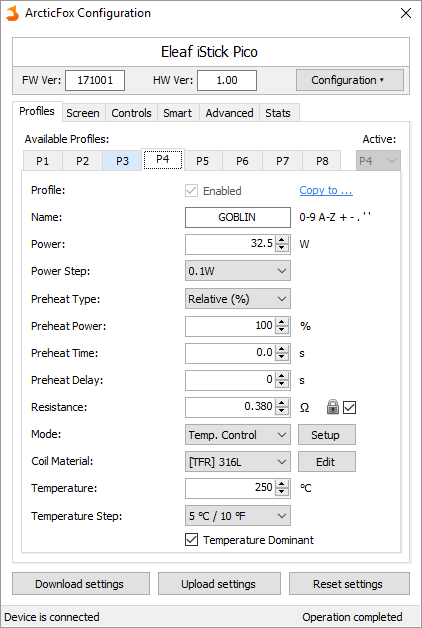
Task: Click the ArcticFox fox logo icon
Action: coord(12,13)
